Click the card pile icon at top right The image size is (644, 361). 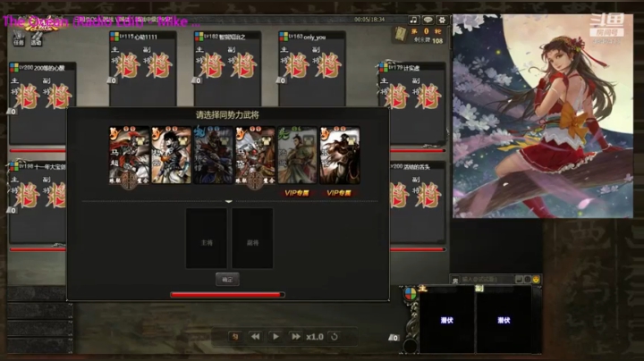(x=401, y=35)
